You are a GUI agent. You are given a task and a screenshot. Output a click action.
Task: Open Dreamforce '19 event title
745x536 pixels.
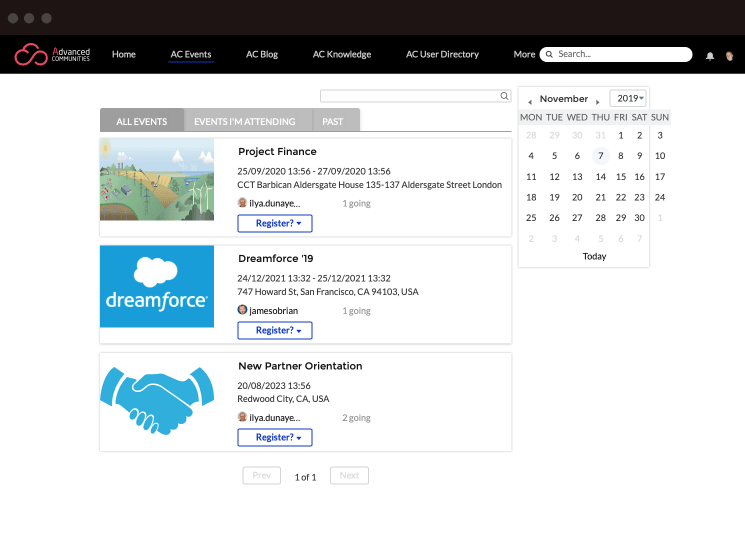pos(276,258)
